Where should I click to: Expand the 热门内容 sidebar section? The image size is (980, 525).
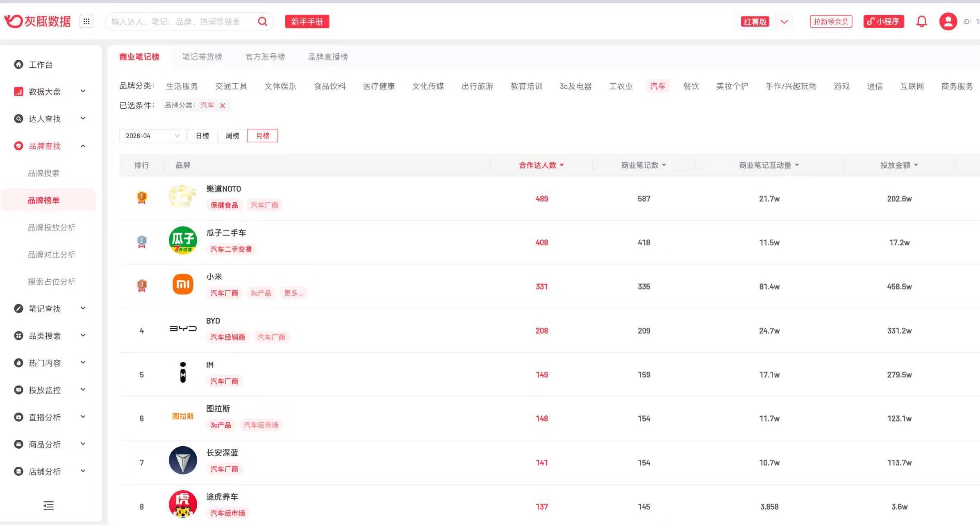click(x=83, y=362)
